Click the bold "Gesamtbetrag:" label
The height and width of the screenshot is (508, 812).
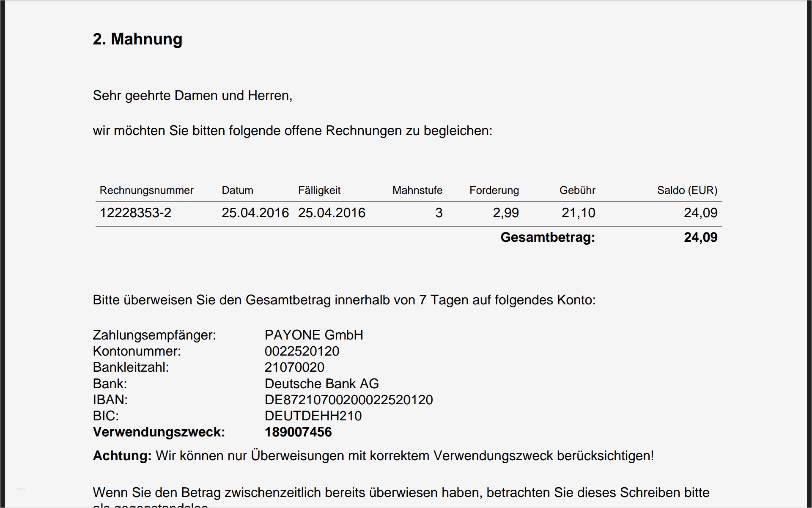[x=547, y=237]
